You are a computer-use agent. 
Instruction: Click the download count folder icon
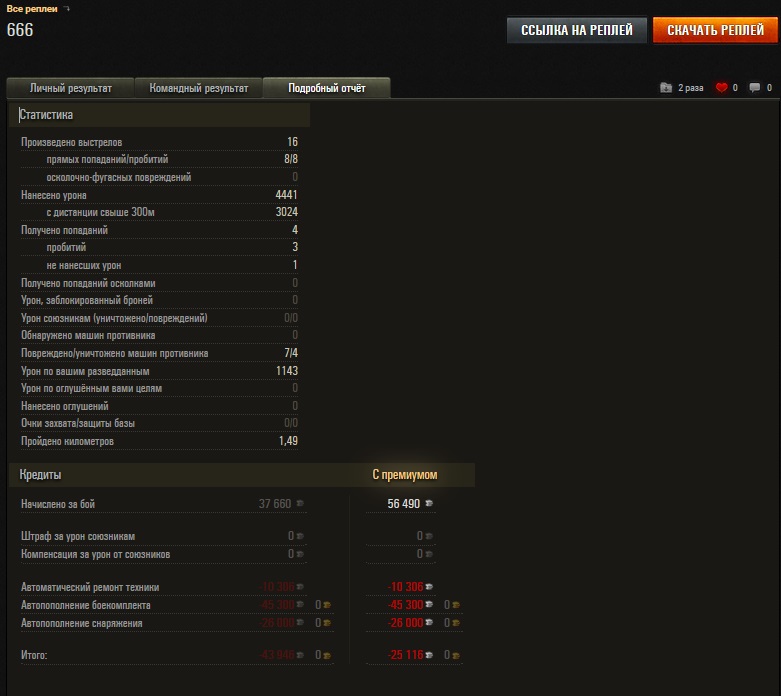[667, 88]
